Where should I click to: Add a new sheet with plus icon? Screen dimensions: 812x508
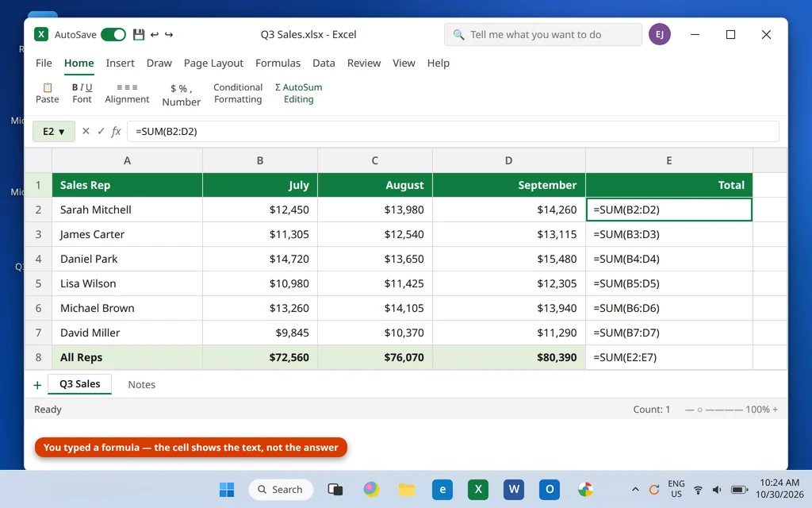pyautogui.click(x=37, y=385)
